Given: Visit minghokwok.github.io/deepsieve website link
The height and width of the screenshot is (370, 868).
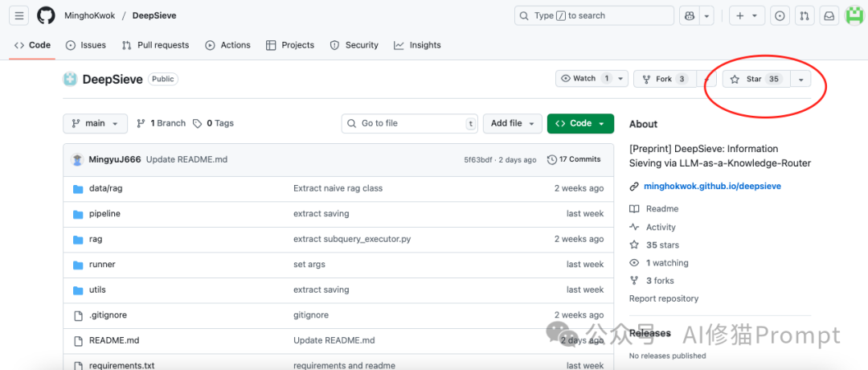Looking at the screenshot, I should click(x=712, y=187).
